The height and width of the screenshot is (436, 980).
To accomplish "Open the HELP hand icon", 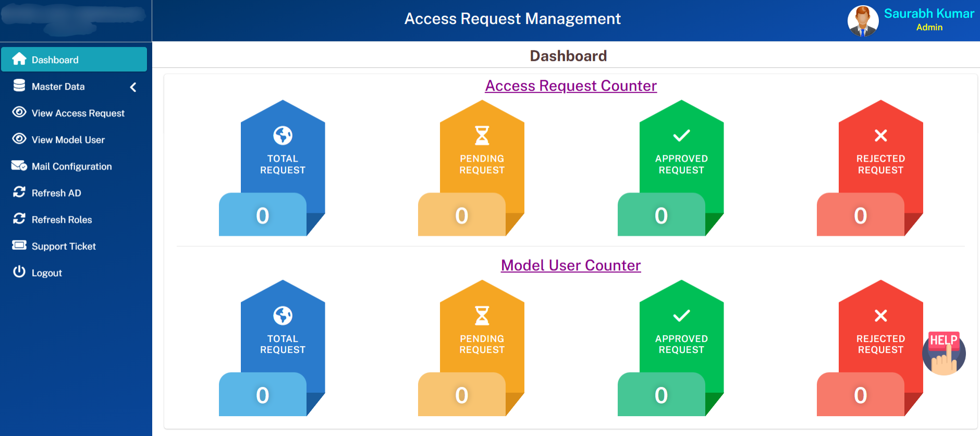I will point(944,354).
